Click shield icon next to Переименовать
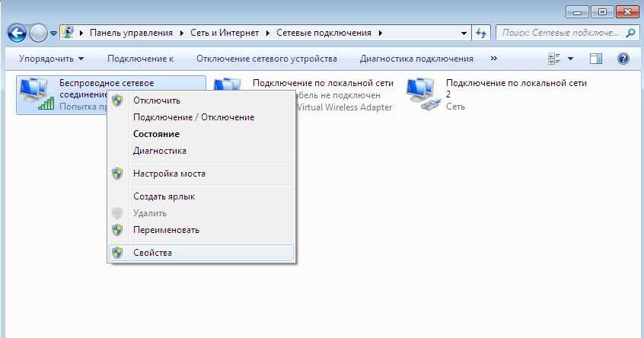 point(117,230)
